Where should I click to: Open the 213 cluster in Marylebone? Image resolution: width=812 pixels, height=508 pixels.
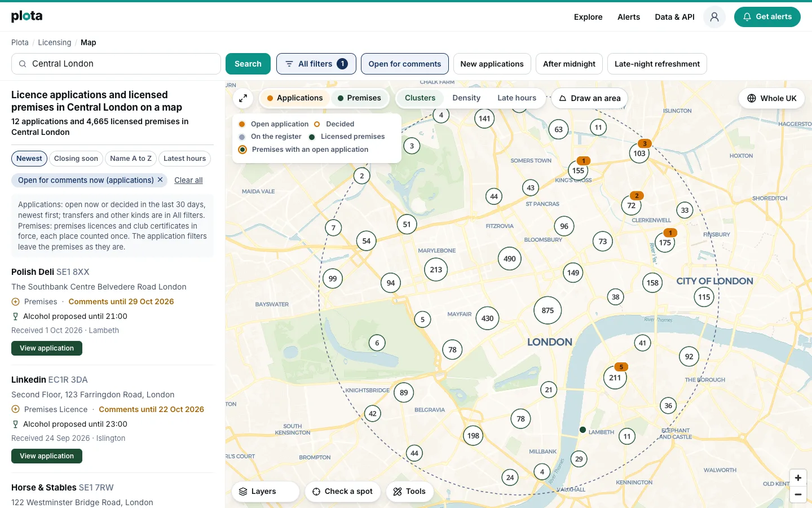click(436, 270)
